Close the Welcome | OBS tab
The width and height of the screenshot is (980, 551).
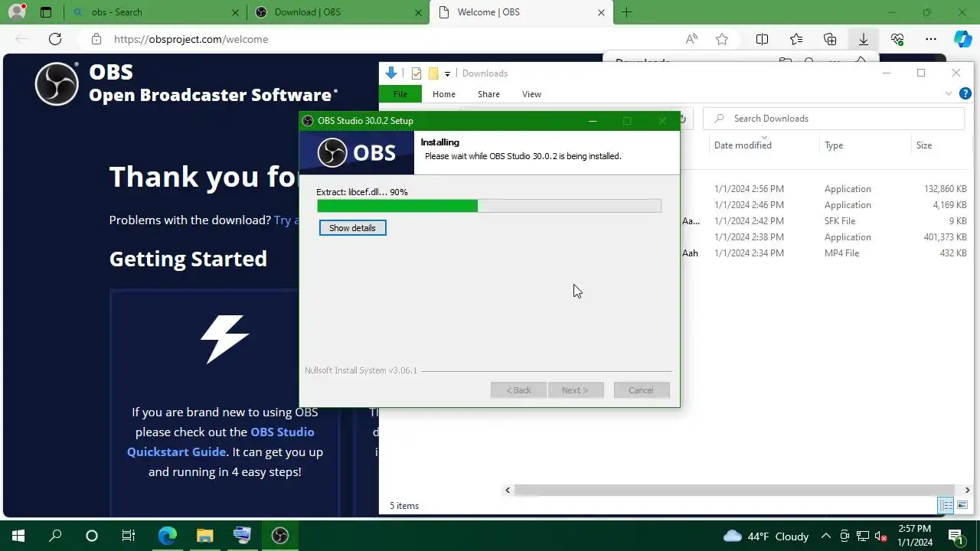(601, 12)
